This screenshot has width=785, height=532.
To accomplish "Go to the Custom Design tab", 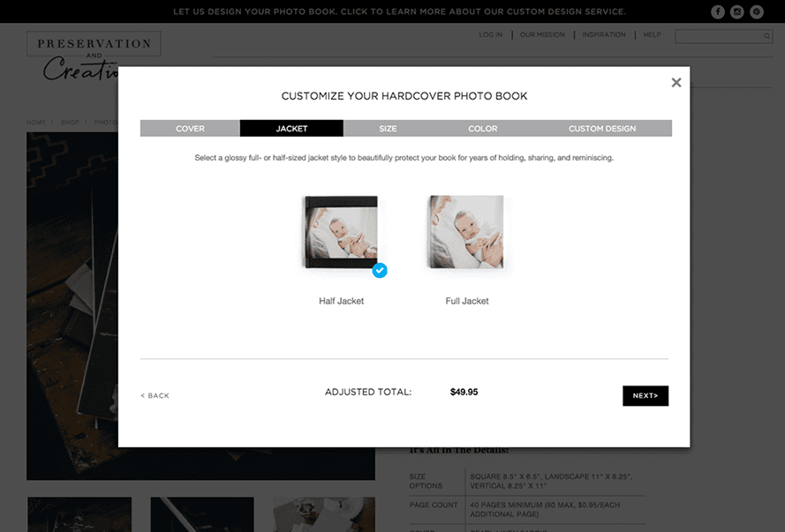I will (x=601, y=129).
